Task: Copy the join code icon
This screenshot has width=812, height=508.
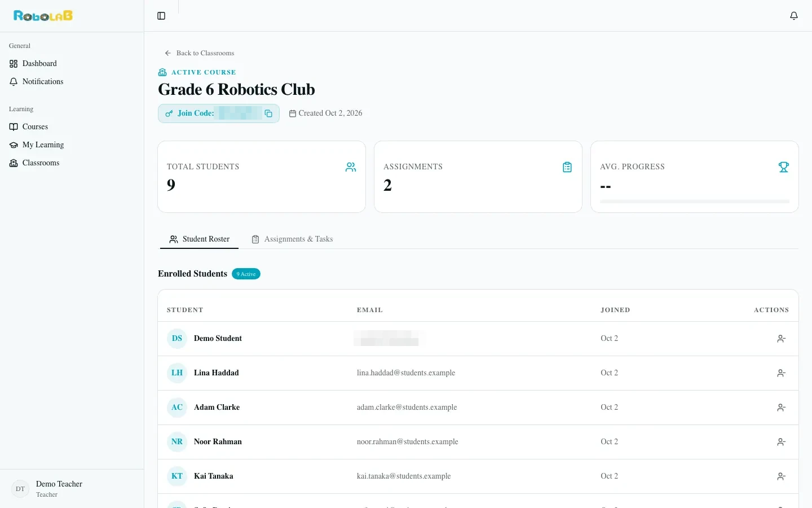Action: [268, 113]
